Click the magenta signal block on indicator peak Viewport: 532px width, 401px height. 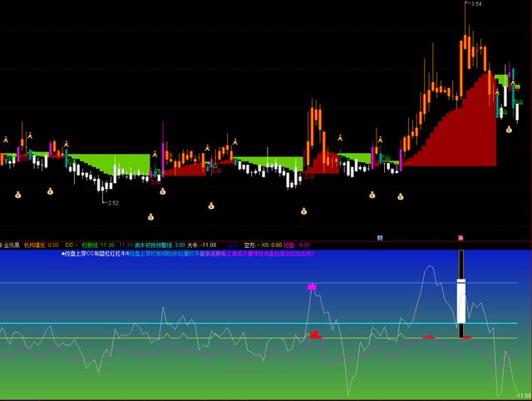(x=313, y=287)
